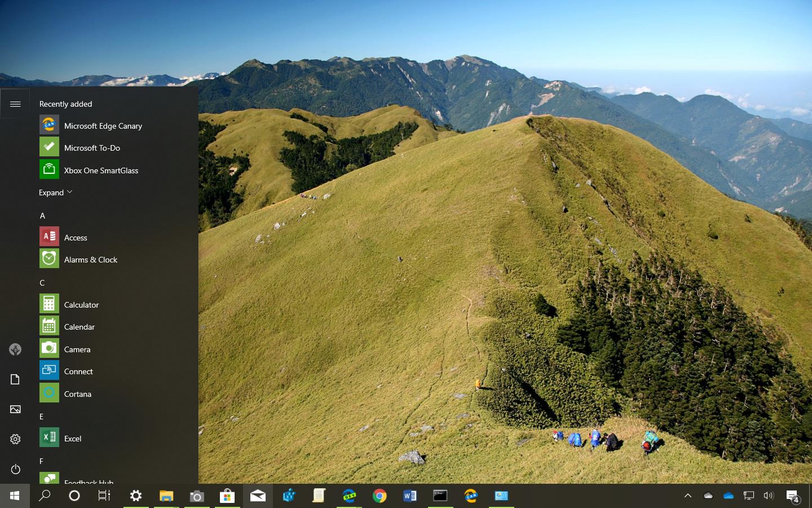Open Settings from the Start sidebar

click(x=15, y=439)
